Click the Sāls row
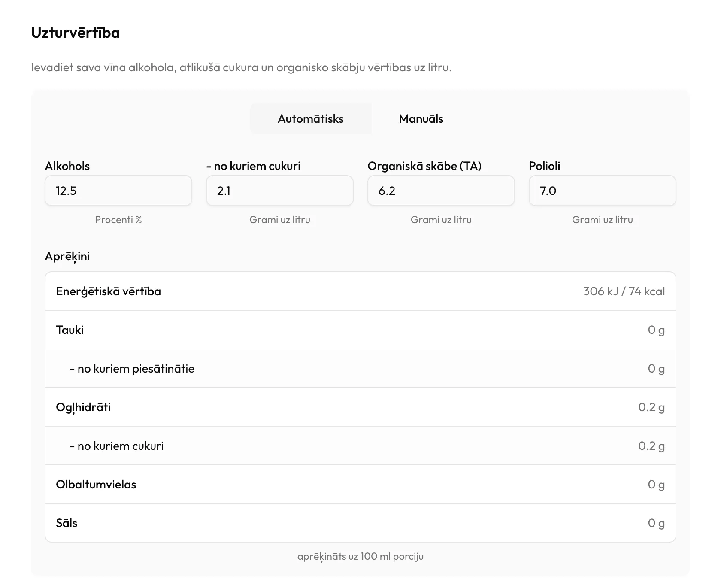Viewport: 721px width, 588px height. (360, 523)
